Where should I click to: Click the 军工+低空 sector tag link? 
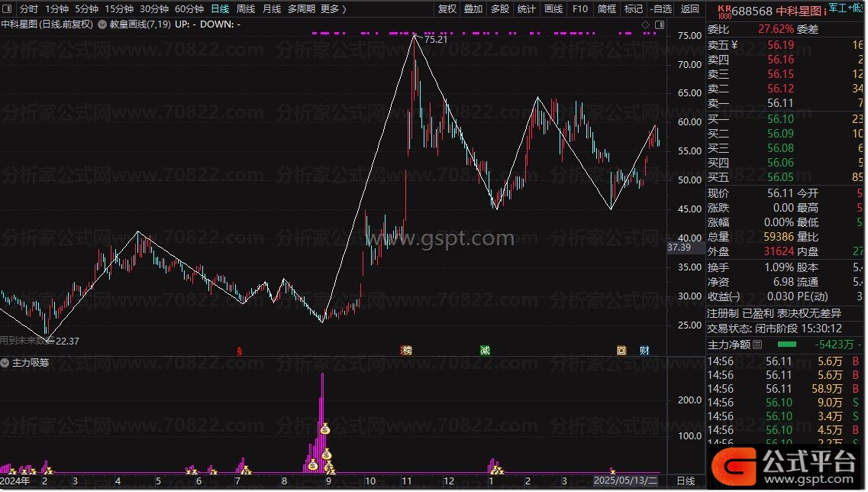(847, 8)
